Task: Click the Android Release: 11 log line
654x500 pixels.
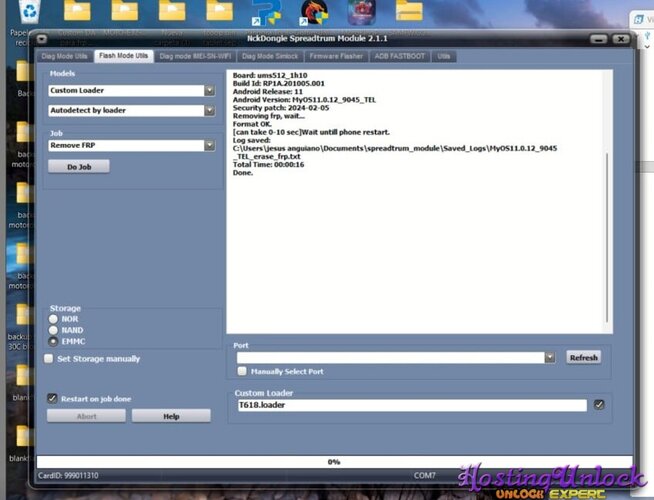Action: [268, 92]
